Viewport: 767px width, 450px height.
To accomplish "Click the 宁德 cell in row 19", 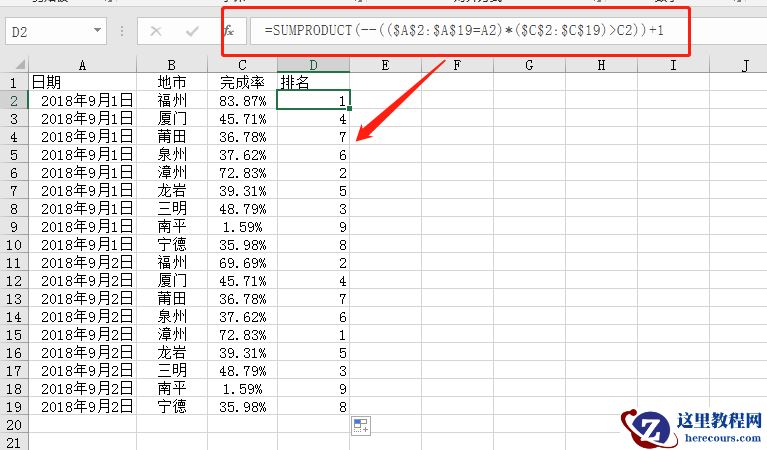I will (172, 406).
